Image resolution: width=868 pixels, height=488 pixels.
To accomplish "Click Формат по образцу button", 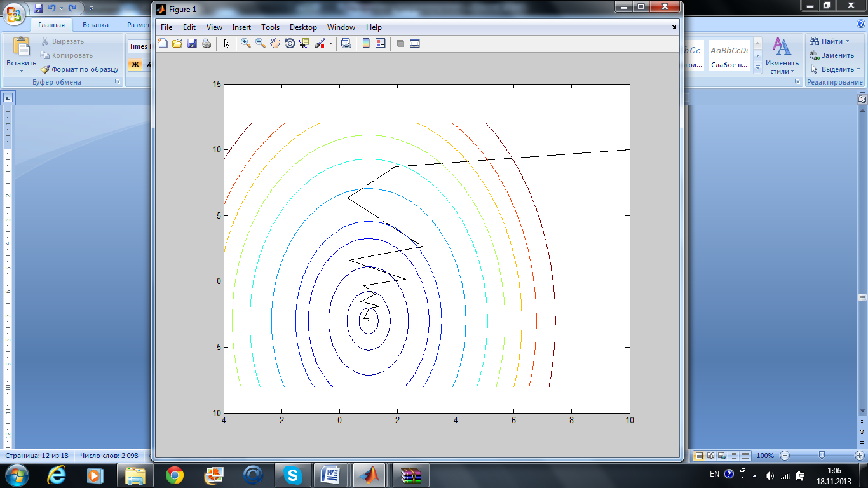I will point(80,69).
